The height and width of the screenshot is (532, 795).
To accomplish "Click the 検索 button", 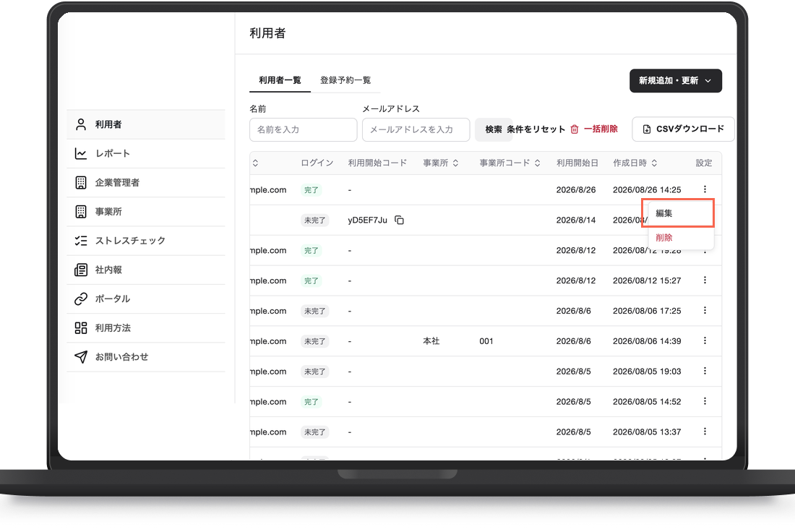I will (x=494, y=129).
